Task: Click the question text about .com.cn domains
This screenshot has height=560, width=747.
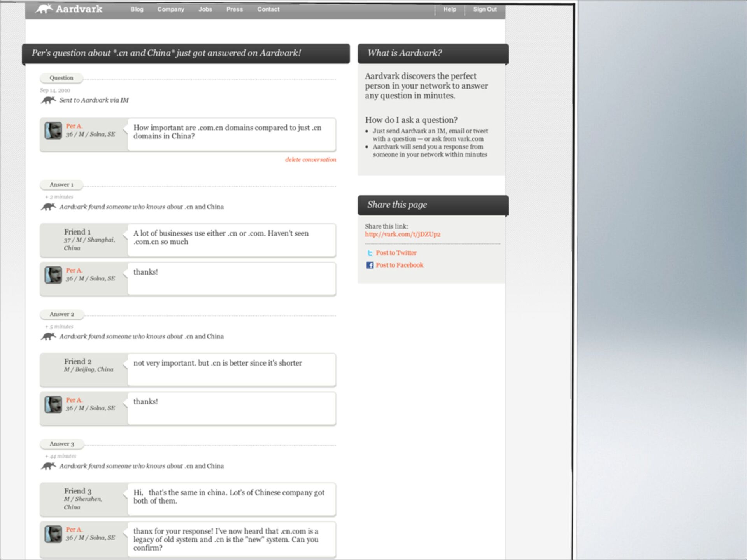Action: coord(228,132)
